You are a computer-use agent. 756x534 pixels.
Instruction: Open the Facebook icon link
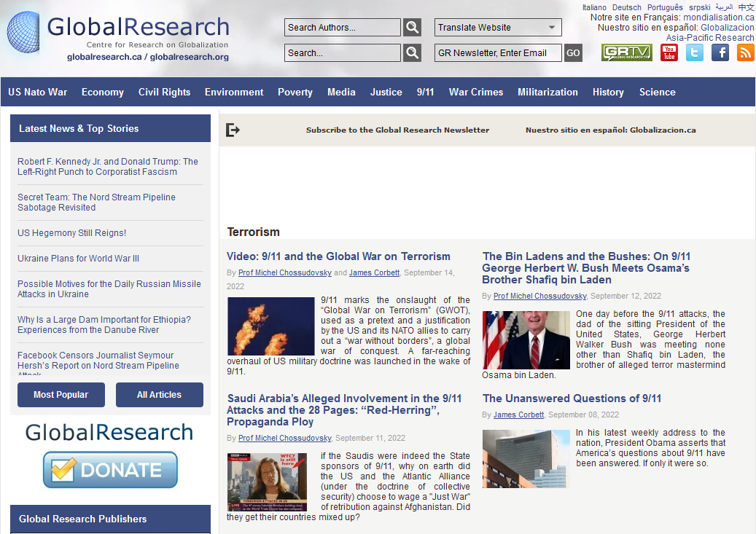[x=720, y=52]
